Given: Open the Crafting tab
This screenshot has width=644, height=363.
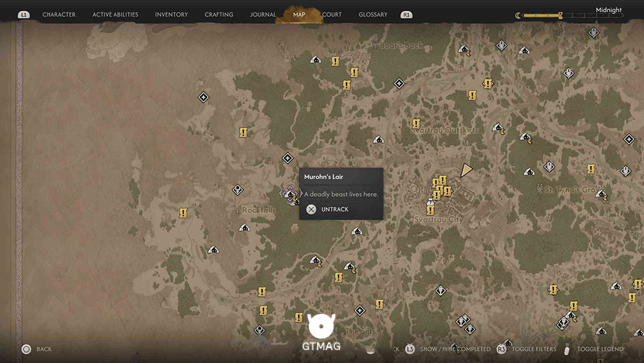Looking at the screenshot, I should tap(219, 14).
